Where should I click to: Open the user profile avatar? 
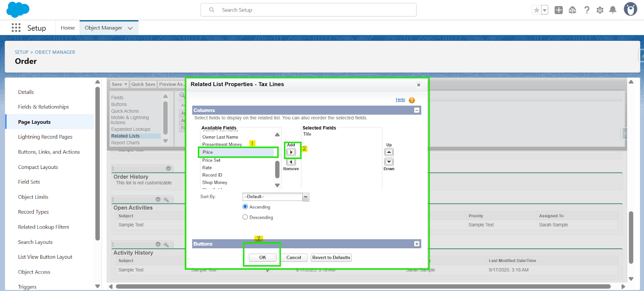pyautogui.click(x=631, y=9)
